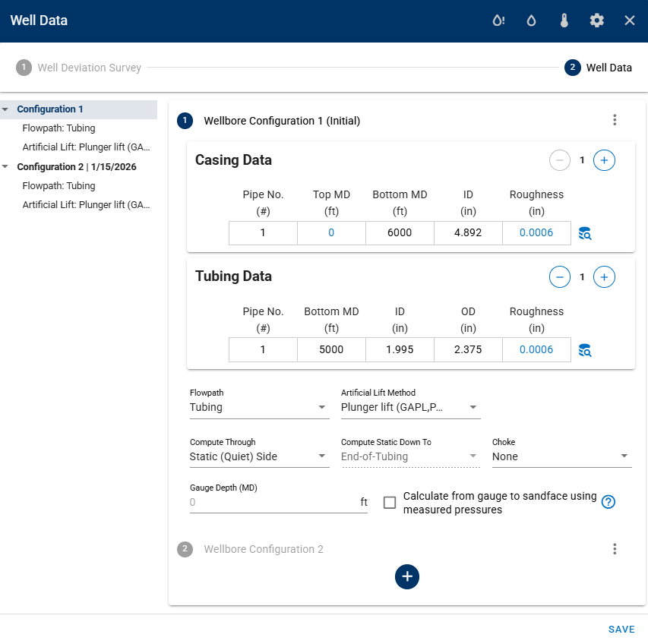Open the Choke dropdown
Viewport: 648px width, 644px height.
coord(561,456)
